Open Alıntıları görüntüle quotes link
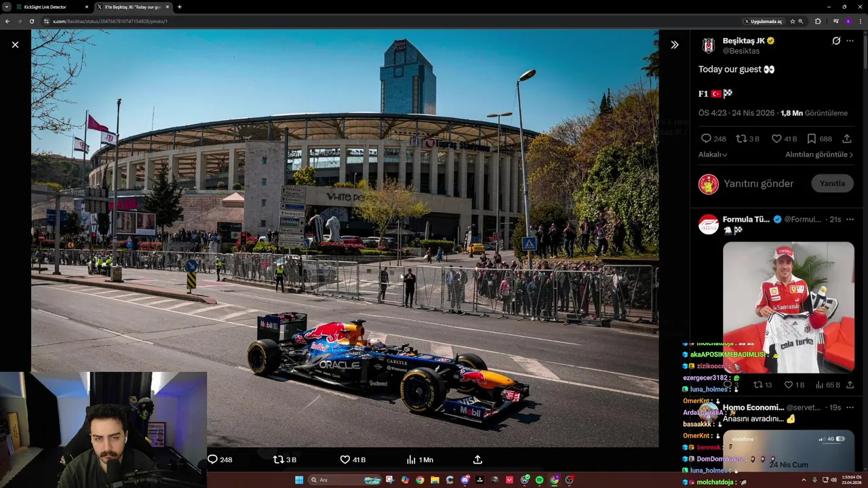The height and width of the screenshot is (488, 868). [819, 155]
